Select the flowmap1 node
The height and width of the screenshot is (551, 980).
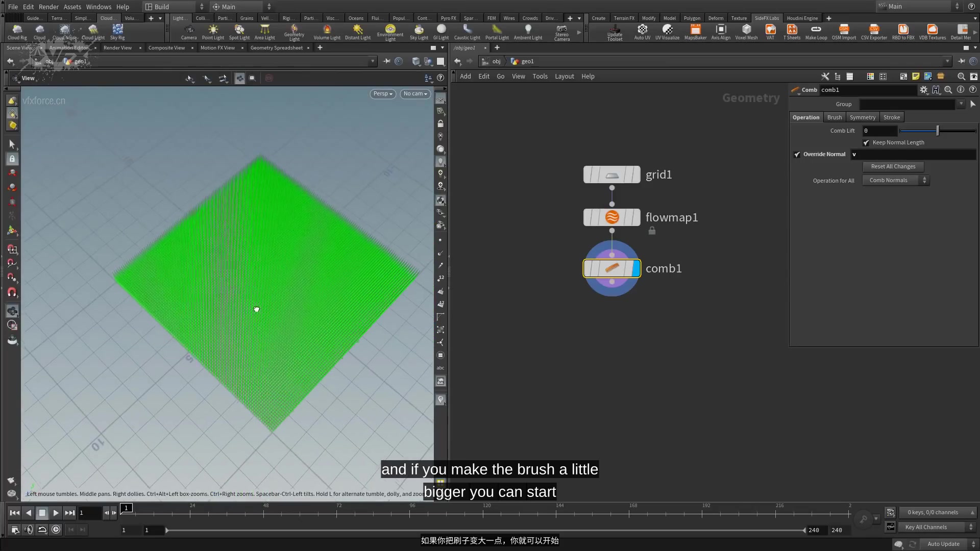(x=611, y=217)
